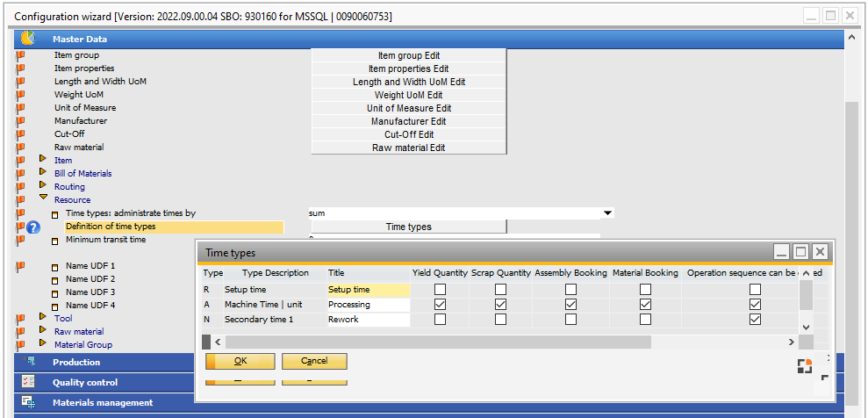The width and height of the screenshot is (868, 418).
Task: Click the Master Data section icon
Action: [x=27, y=39]
